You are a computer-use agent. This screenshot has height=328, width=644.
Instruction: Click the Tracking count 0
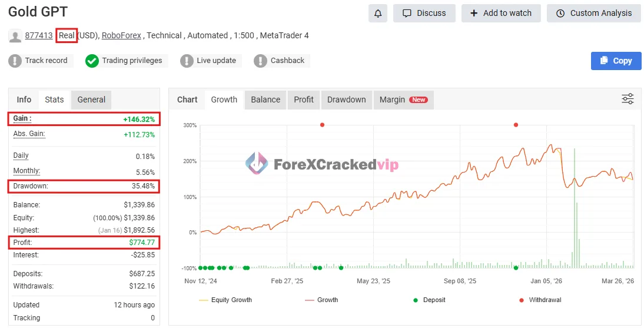[x=153, y=318]
